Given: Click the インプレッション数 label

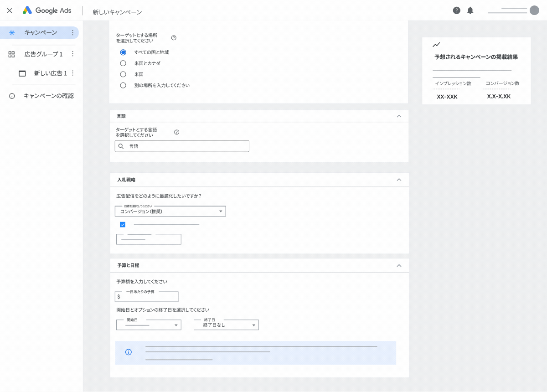Looking at the screenshot, I should [453, 83].
